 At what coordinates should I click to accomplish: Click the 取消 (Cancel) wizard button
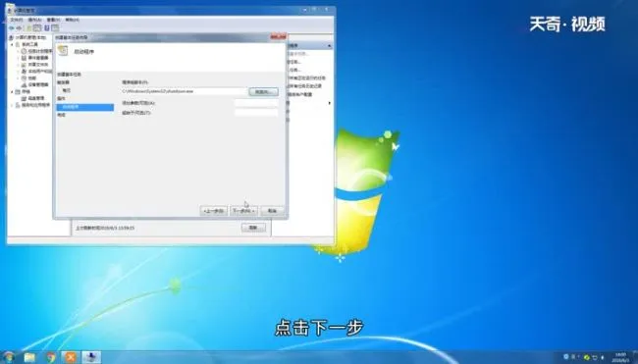coord(272,211)
